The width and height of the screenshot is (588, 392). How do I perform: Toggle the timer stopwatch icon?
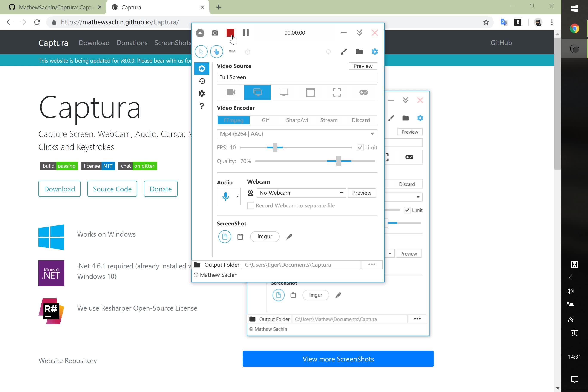(x=248, y=52)
